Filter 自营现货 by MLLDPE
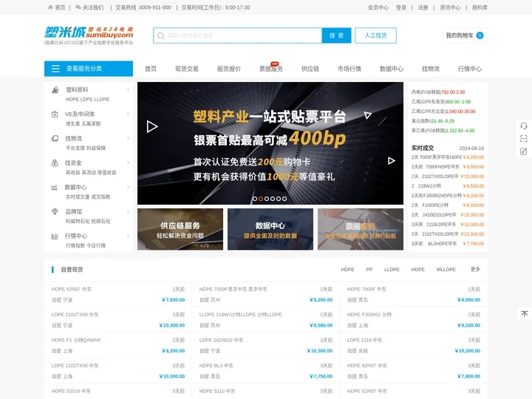 (446, 270)
